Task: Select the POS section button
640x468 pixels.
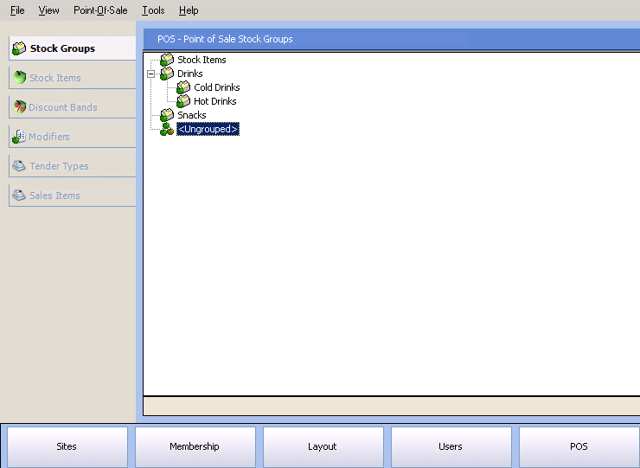Action: click(x=579, y=446)
